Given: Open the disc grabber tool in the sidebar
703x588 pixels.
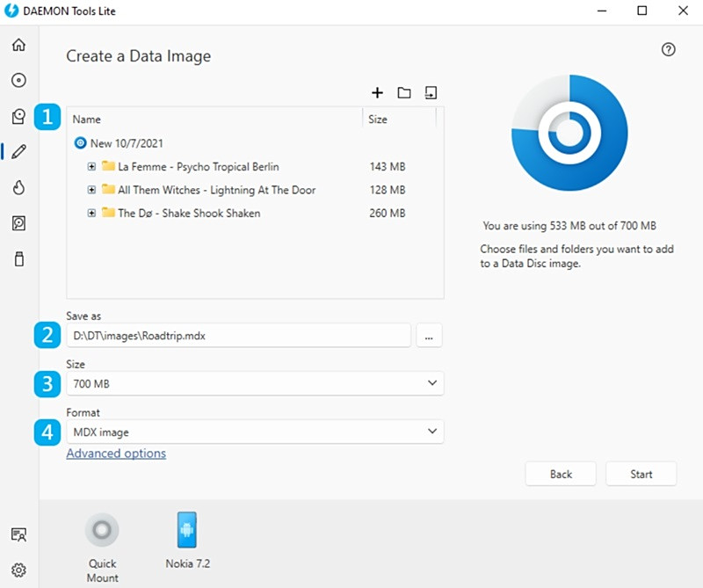Looking at the screenshot, I should tap(18, 223).
